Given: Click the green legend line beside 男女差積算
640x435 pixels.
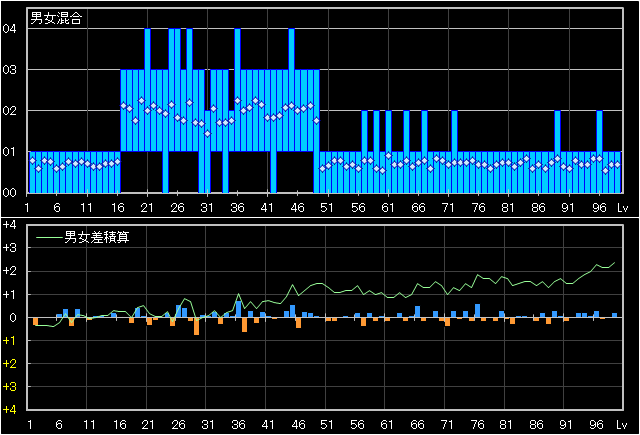Looking at the screenshot, I should (x=50, y=237).
